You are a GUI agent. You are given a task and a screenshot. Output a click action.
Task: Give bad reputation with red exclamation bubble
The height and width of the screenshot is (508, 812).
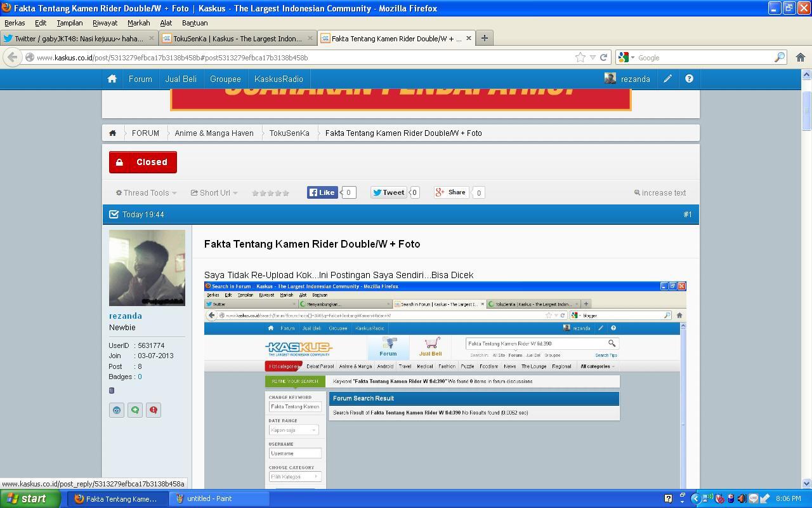(x=154, y=410)
